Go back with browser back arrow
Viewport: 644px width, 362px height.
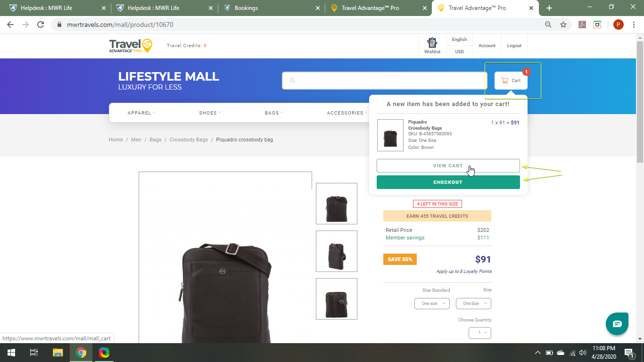[x=10, y=25]
